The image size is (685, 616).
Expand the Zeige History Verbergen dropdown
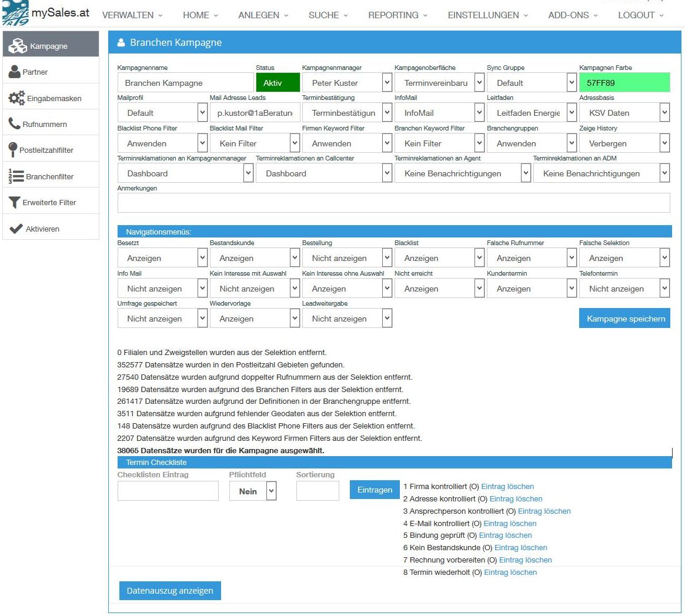[x=624, y=143]
